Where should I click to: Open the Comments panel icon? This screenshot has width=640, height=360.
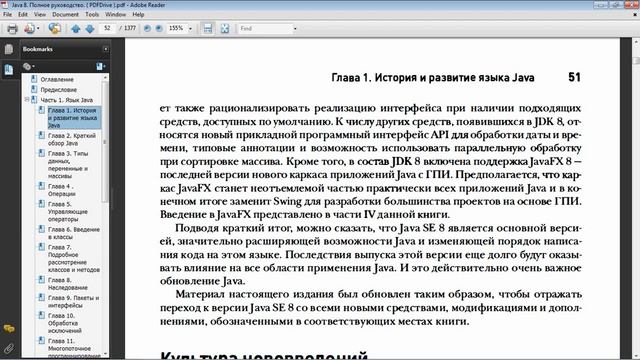9,328
